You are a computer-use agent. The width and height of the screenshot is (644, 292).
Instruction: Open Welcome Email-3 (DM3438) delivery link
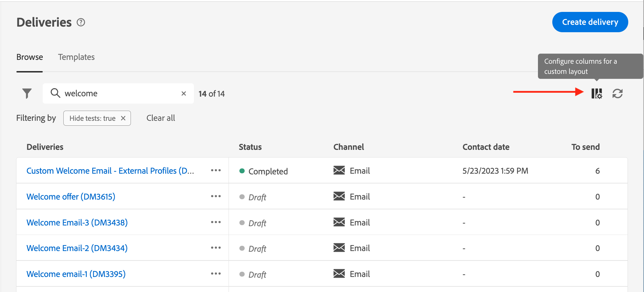point(77,223)
